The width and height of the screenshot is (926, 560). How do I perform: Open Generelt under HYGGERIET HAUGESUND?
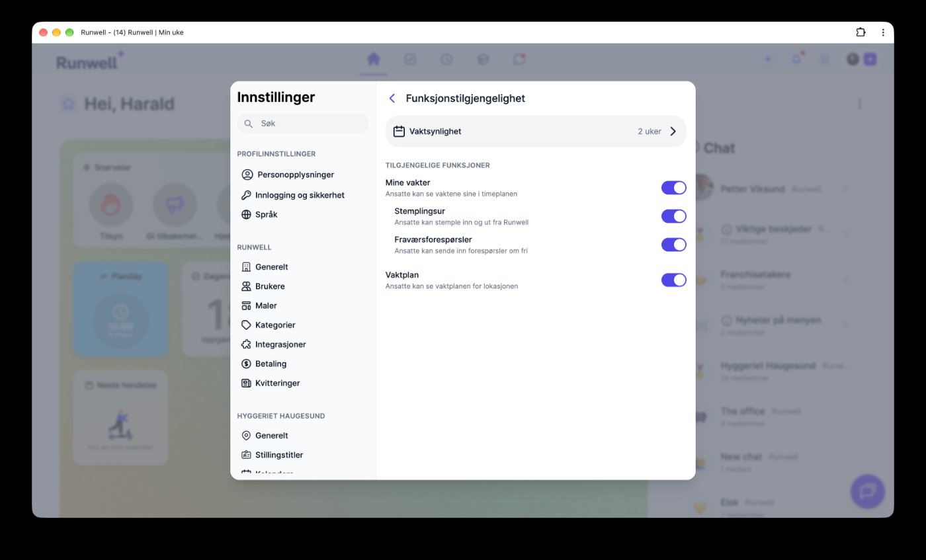[265, 436]
